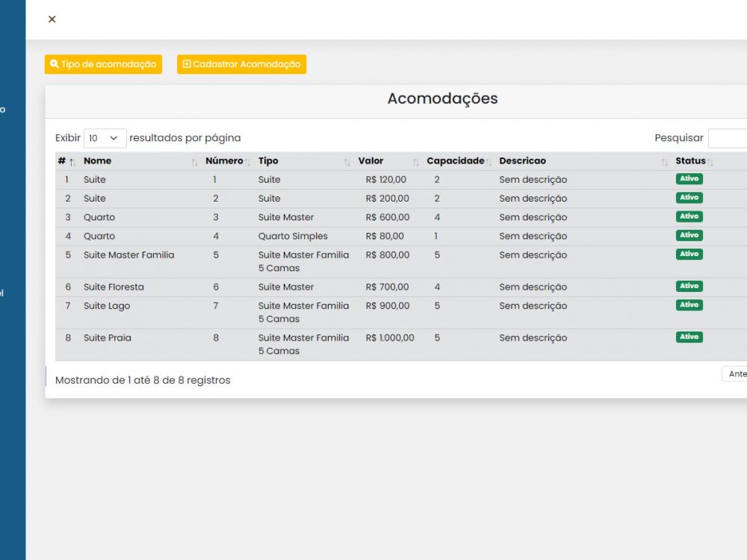Click the Anterior pagination button

(736, 374)
